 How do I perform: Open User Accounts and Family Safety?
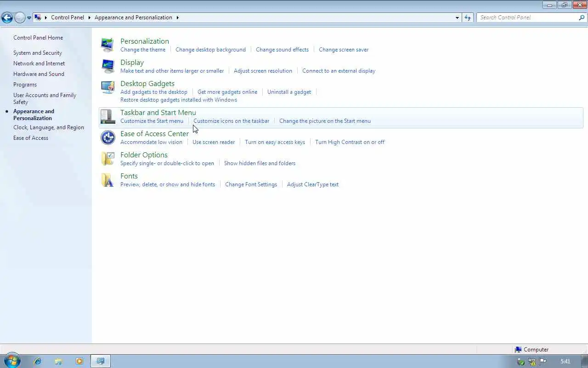45,98
